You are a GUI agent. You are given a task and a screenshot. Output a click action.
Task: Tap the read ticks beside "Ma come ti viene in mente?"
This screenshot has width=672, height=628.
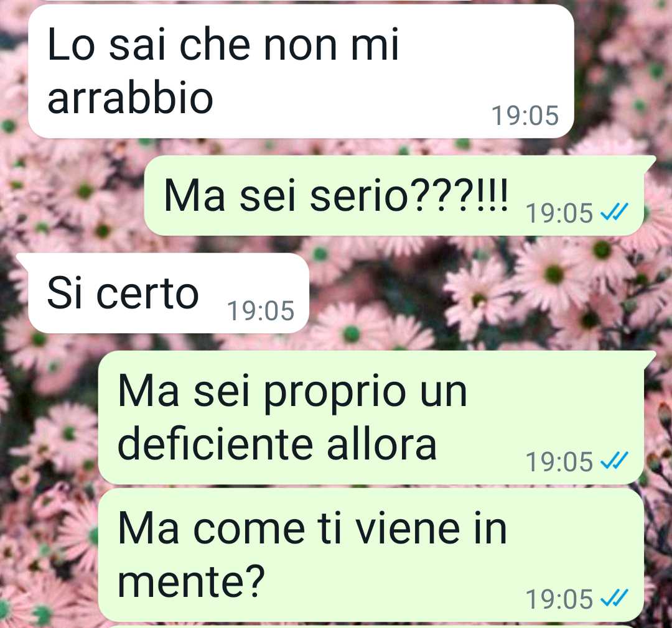tap(614, 598)
